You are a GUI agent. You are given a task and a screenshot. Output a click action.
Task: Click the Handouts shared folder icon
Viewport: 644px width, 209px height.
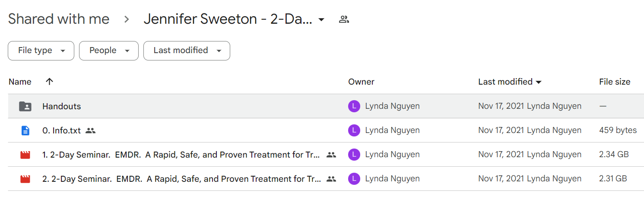(25, 106)
